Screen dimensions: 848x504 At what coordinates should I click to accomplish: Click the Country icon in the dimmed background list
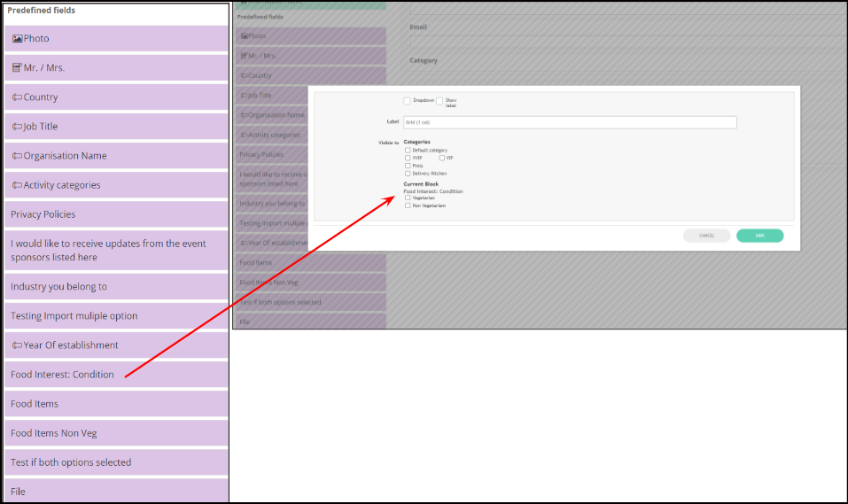(244, 75)
